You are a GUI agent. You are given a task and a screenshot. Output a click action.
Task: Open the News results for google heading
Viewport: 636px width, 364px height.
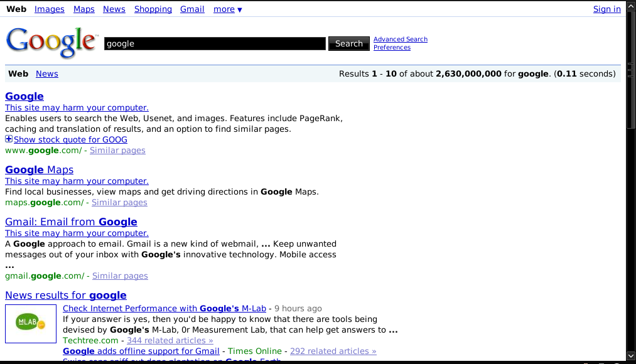click(x=66, y=295)
